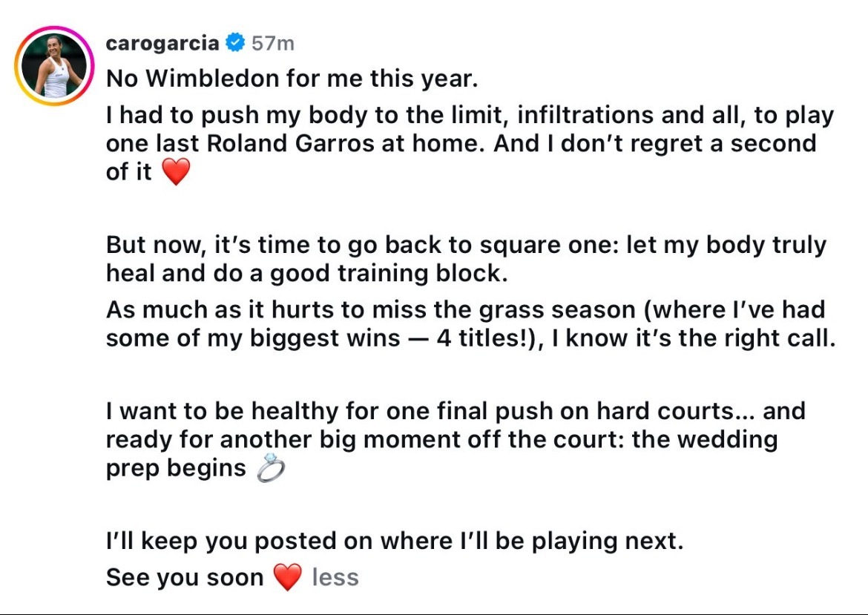
Task: Click the heart emoji after 'See you soon'
Action: tap(288, 577)
